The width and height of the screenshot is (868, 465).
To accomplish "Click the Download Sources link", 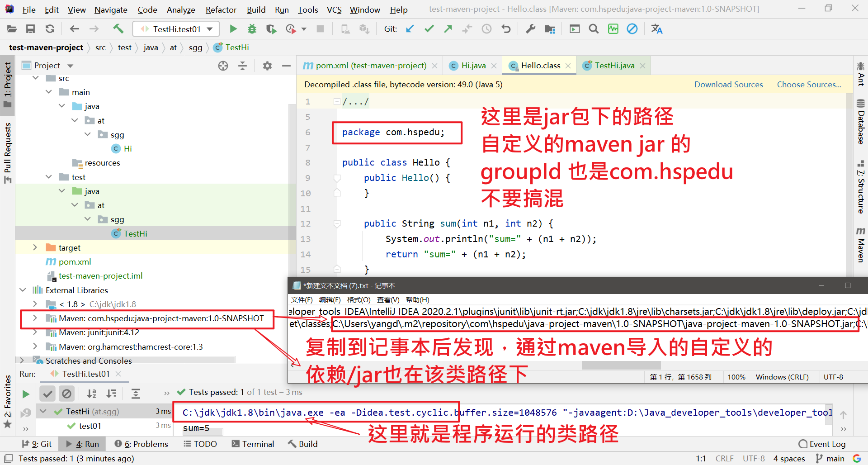I will coord(728,85).
